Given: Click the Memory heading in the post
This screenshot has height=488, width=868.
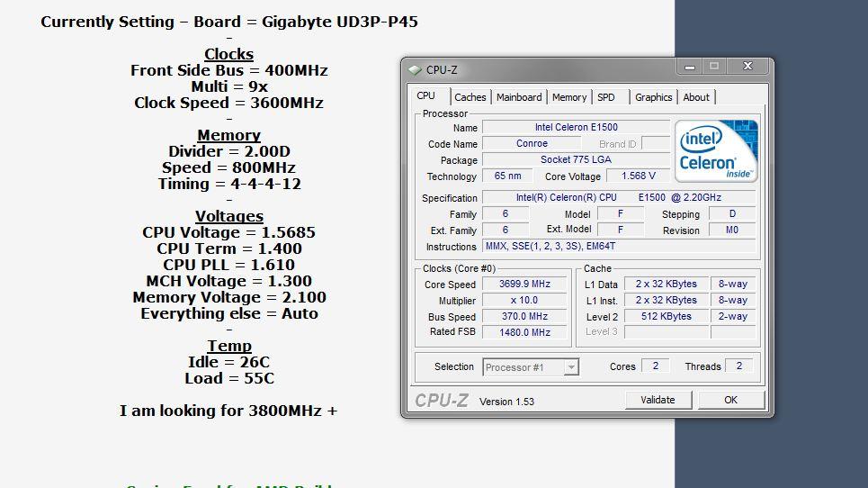Looking at the screenshot, I should (x=228, y=135).
